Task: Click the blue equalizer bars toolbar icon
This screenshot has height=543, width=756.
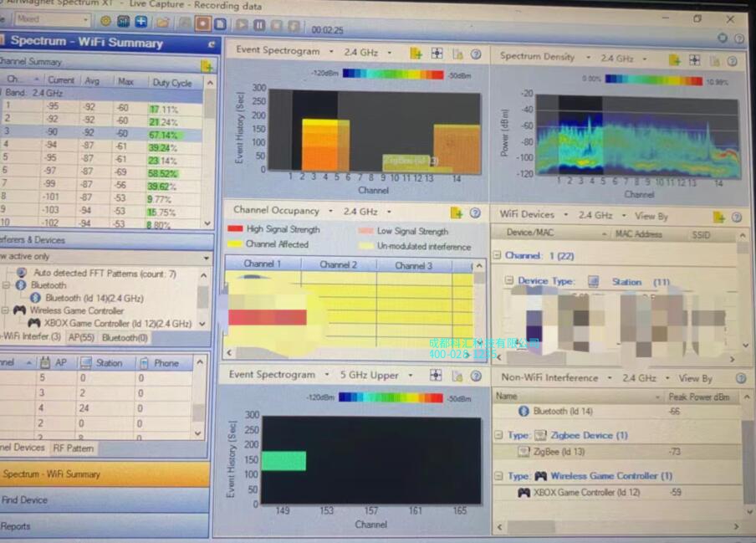Action: tap(124, 21)
